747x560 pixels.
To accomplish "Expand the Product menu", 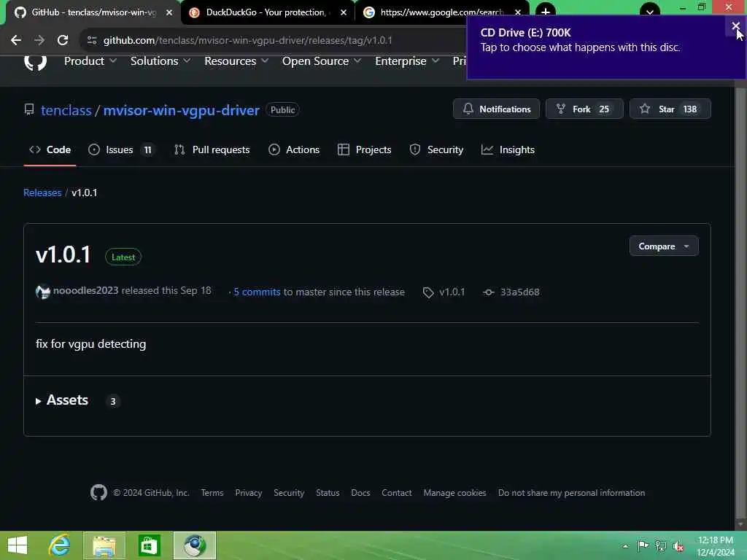I will (x=90, y=61).
